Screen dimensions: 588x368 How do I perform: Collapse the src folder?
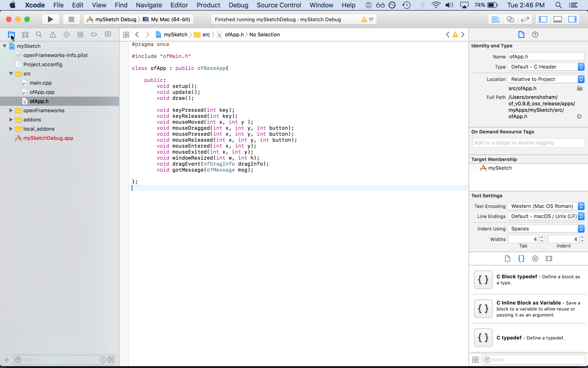pyautogui.click(x=11, y=74)
